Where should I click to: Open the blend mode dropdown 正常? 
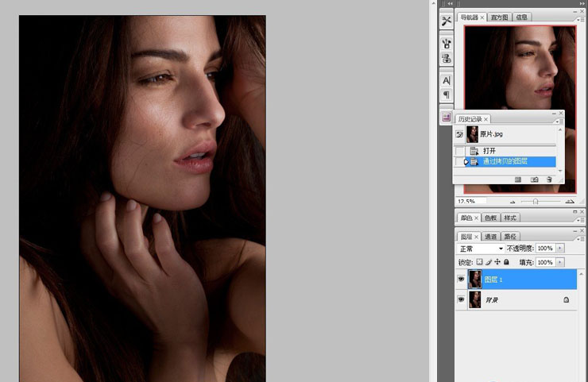pos(481,249)
